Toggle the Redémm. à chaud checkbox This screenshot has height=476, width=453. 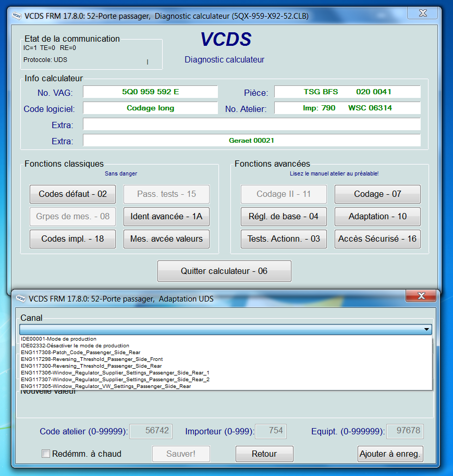point(46,454)
